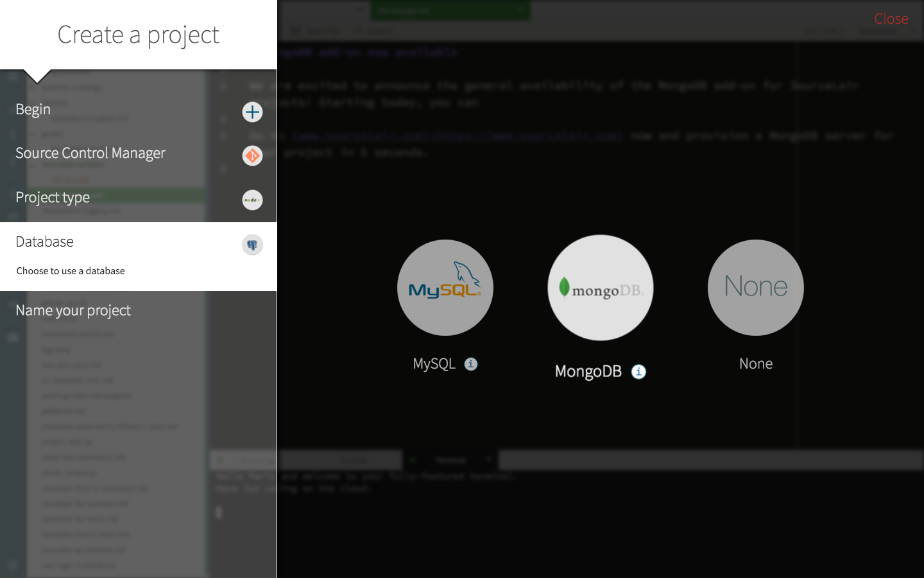Click the Git icon beside Source Control Manager
924x578 pixels.
coord(252,155)
